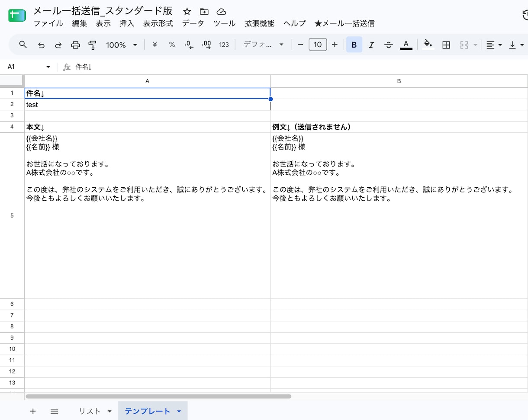The width and height of the screenshot is (528, 420).
Task: Click the merge cells icon
Action: click(x=464, y=45)
